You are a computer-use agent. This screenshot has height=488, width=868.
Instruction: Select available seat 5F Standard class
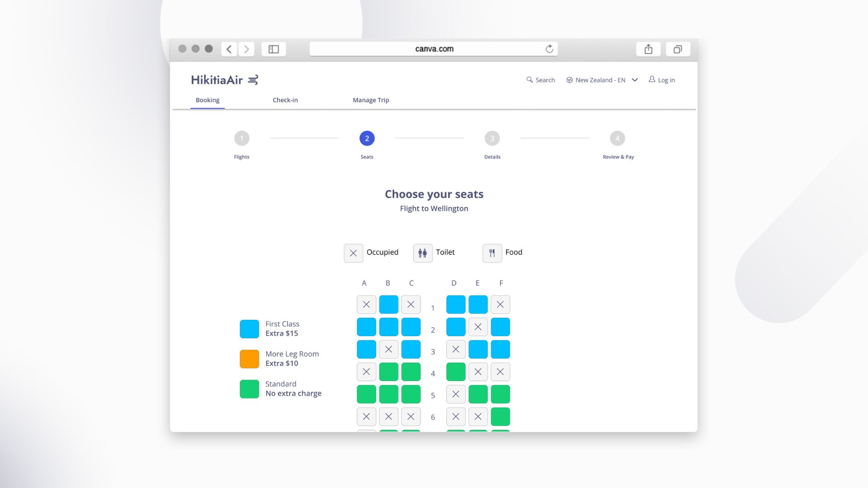[500, 394]
